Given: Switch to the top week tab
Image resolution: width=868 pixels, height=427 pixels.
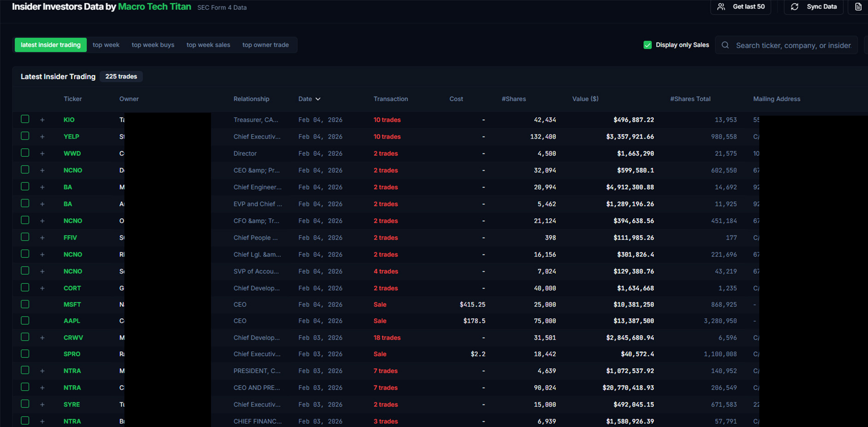Looking at the screenshot, I should (x=106, y=45).
